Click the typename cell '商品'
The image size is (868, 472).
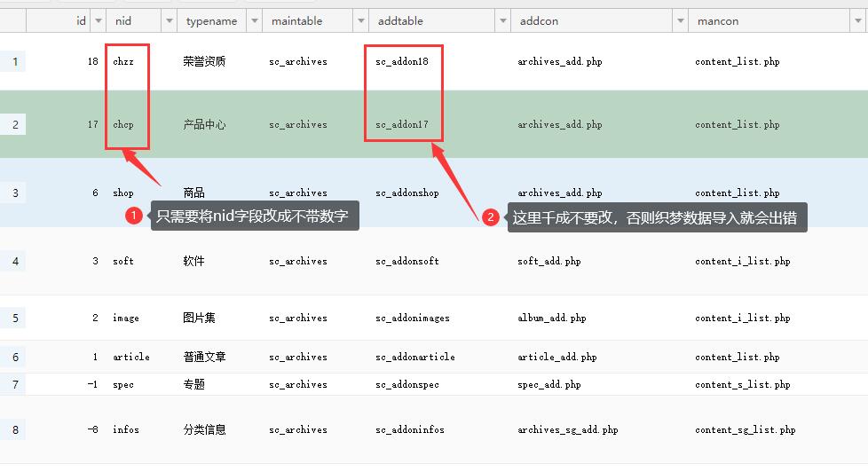click(x=193, y=193)
